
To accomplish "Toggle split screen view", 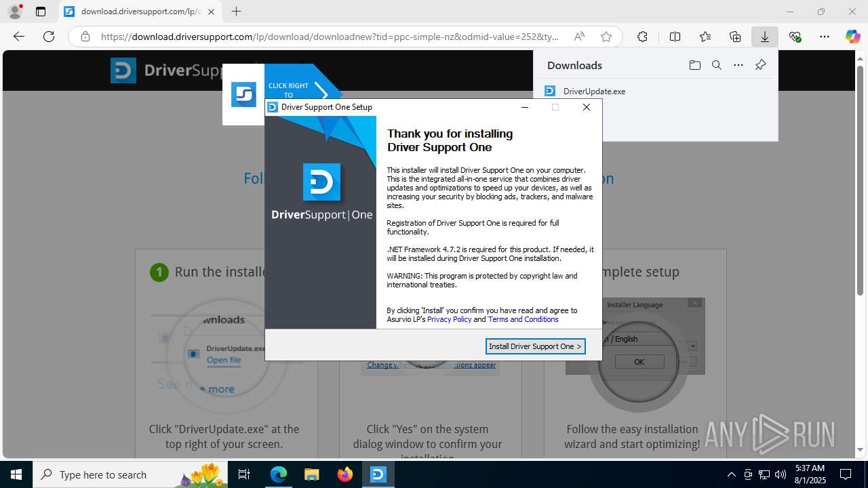I will click(x=675, y=37).
